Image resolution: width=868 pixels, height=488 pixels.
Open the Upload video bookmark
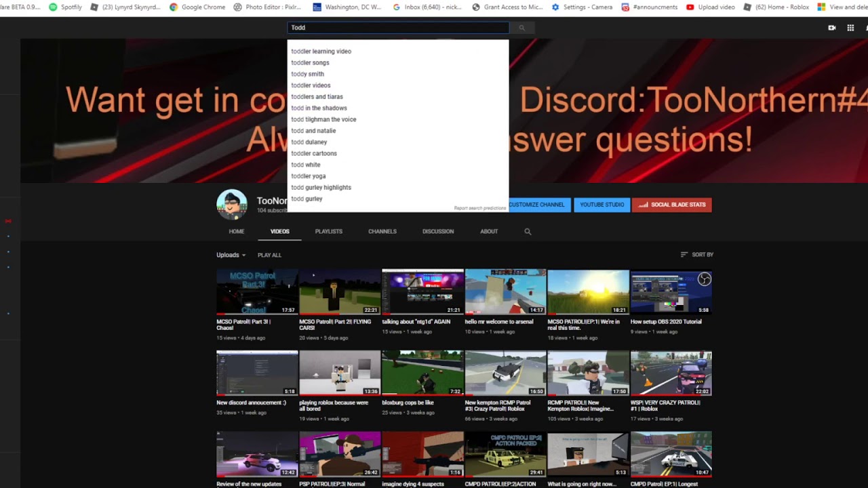(x=710, y=7)
